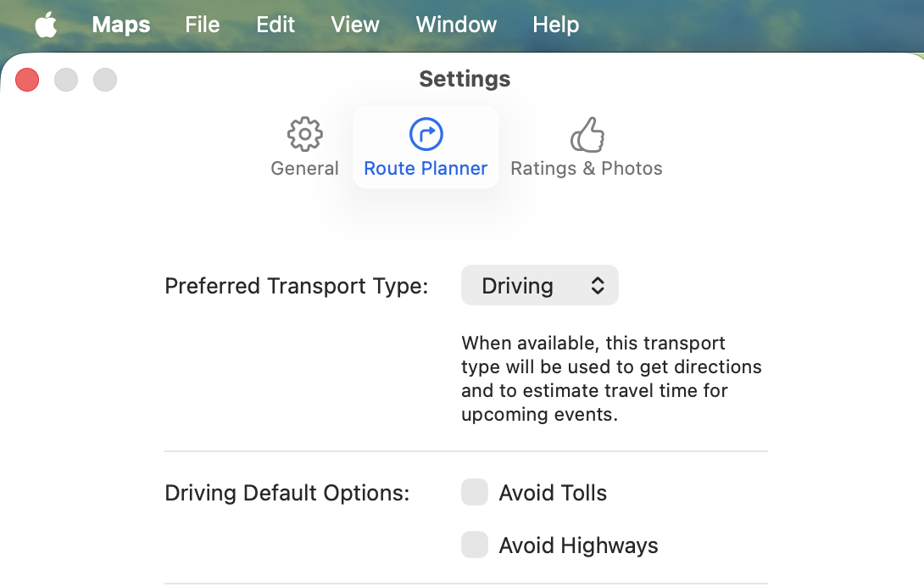Click the Ratings & Photos thumbs-up icon

[x=587, y=134]
